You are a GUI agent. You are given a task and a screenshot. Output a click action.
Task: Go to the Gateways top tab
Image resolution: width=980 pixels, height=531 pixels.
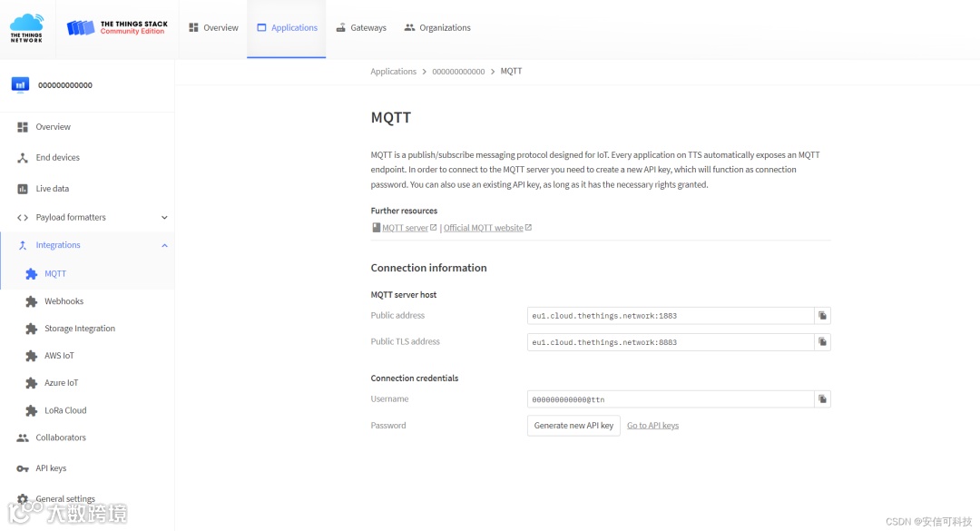[361, 27]
